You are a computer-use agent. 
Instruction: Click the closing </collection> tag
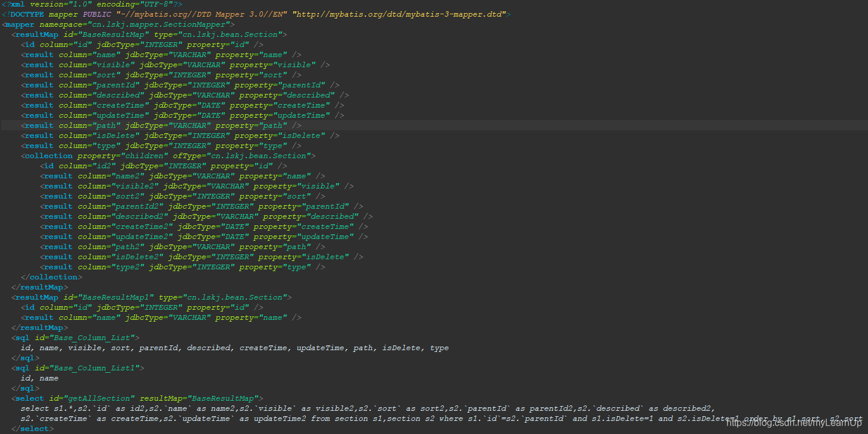tap(51, 277)
